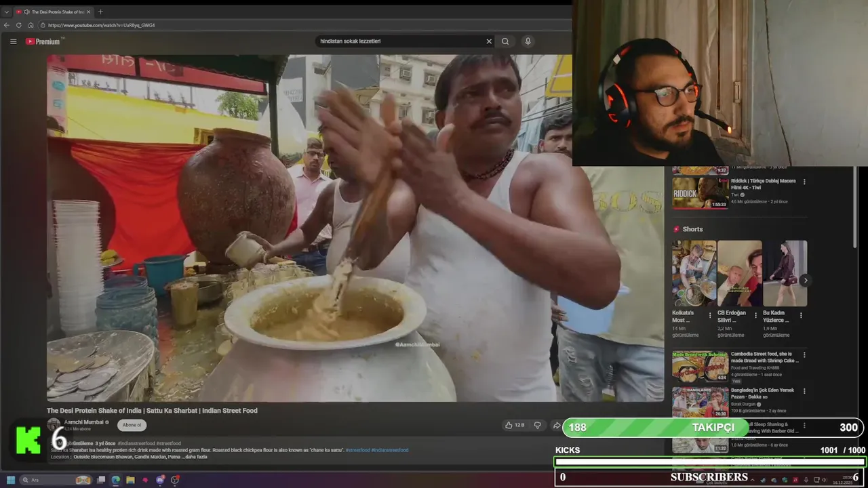Switch to Edge browser on taskbar
The image size is (868, 488).
click(116, 480)
